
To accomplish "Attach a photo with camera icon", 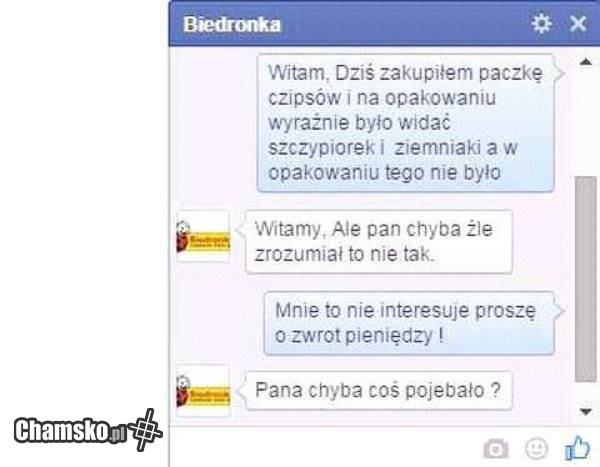I will point(496,449).
